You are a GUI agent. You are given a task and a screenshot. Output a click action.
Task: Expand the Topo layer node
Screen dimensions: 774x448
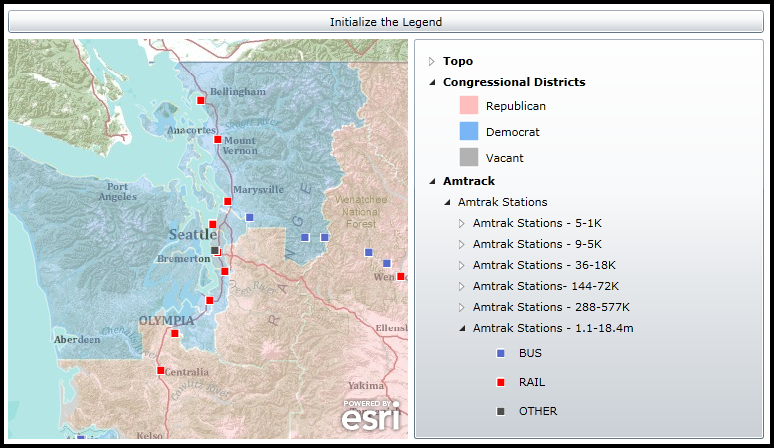pyautogui.click(x=432, y=61)
